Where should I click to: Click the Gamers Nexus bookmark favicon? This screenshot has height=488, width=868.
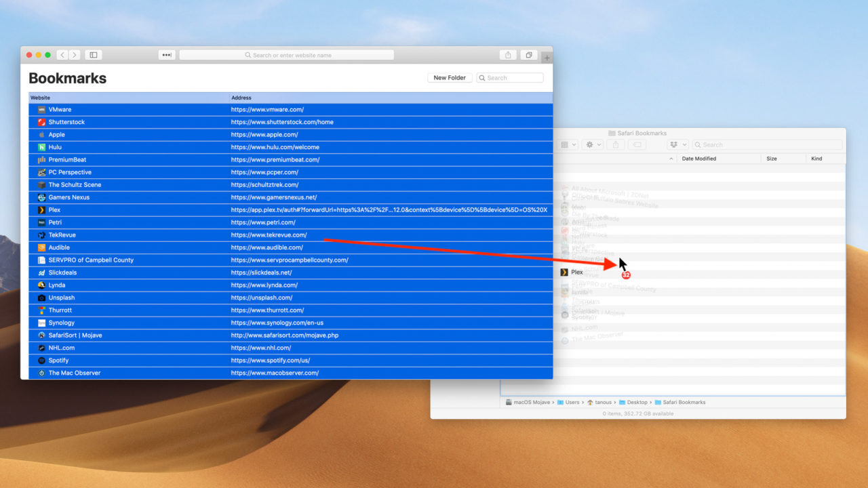tap(41, 197)
